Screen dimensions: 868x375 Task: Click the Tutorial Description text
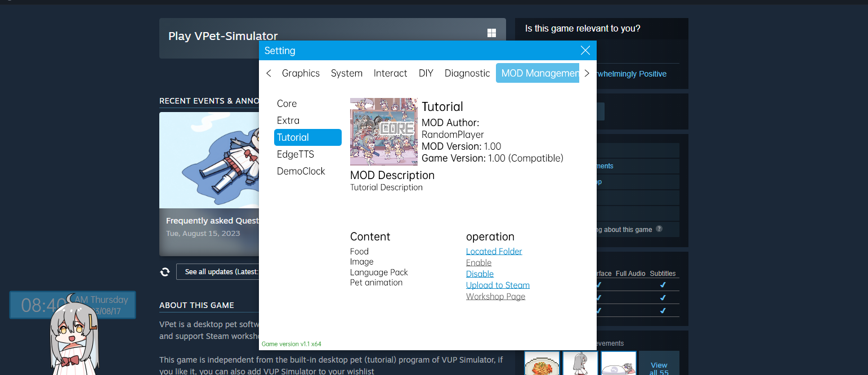tap(386, 187)
